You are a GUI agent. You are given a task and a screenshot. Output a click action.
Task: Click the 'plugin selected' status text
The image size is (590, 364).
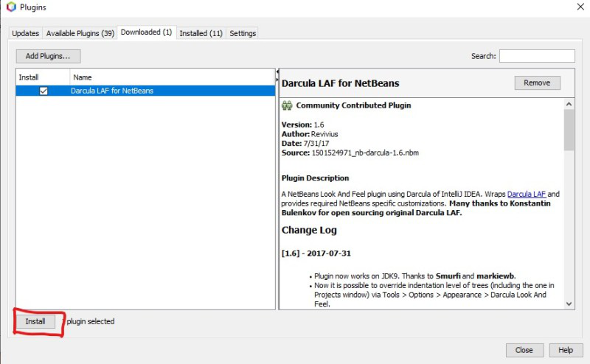pyautogui.click(x=91, y=321)
